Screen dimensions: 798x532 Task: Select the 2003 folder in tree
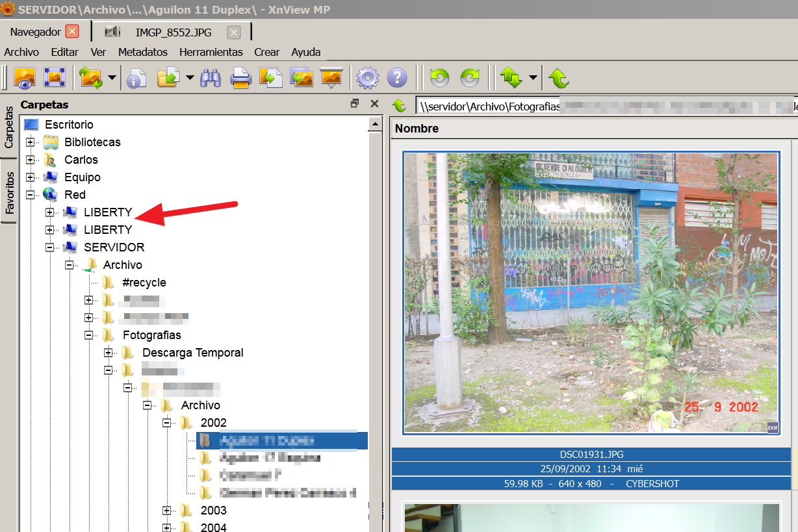coord(213,511)
